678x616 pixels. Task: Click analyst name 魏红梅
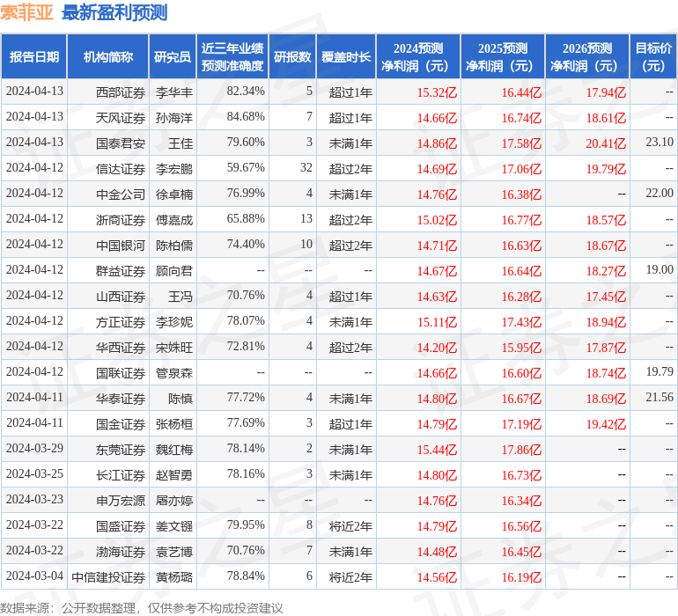pos(173,449)
